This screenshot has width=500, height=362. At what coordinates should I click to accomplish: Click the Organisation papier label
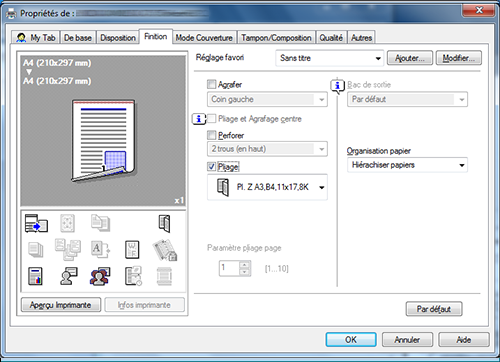(379, 151)
